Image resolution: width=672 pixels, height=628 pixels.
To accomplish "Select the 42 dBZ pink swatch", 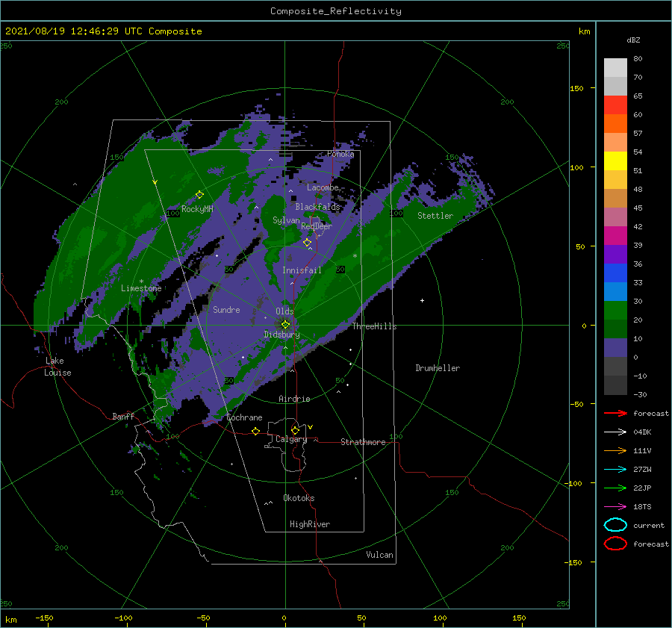I will tap(615, 217).
